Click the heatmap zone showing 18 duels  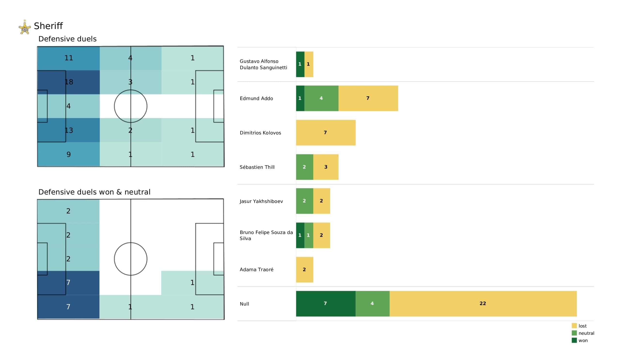click(x=69, y=82)
